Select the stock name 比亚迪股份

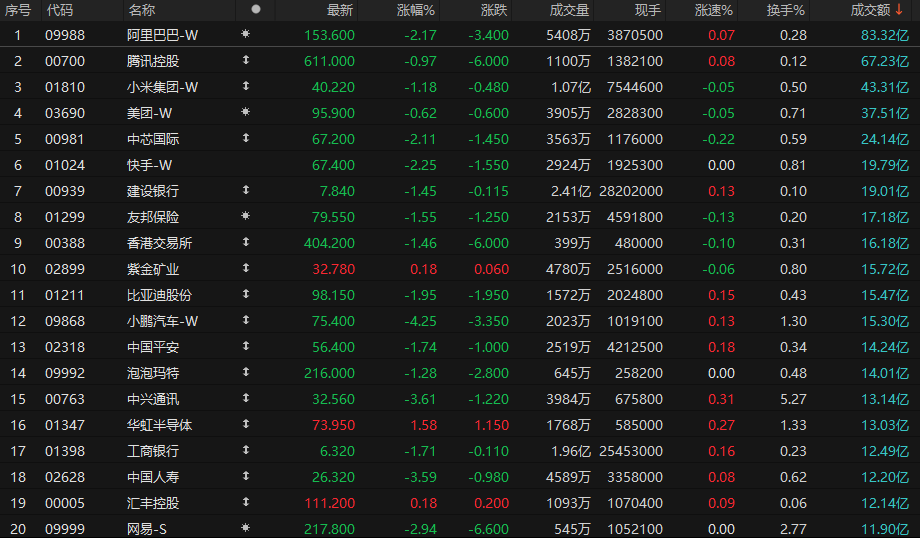[160, 295]
